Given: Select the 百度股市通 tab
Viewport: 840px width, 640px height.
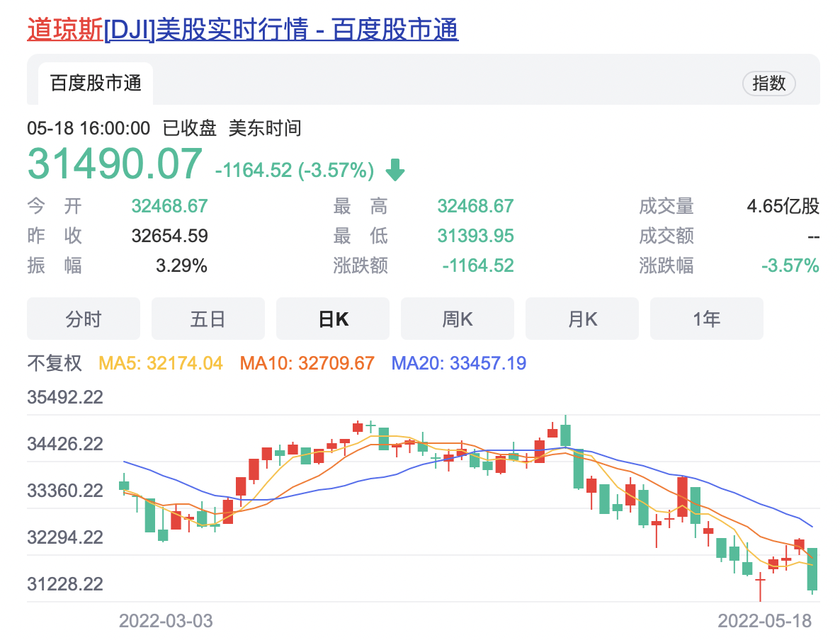Looking at the screenshot, I should [x=96, y=83].
